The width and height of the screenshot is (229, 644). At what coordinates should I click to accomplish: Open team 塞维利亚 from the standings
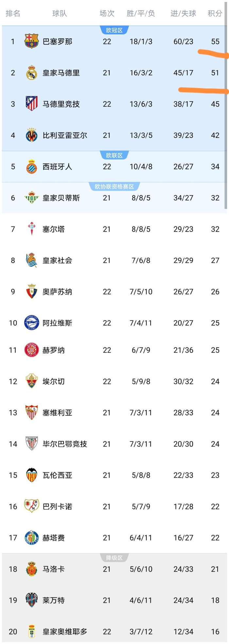tap(57, 413)
